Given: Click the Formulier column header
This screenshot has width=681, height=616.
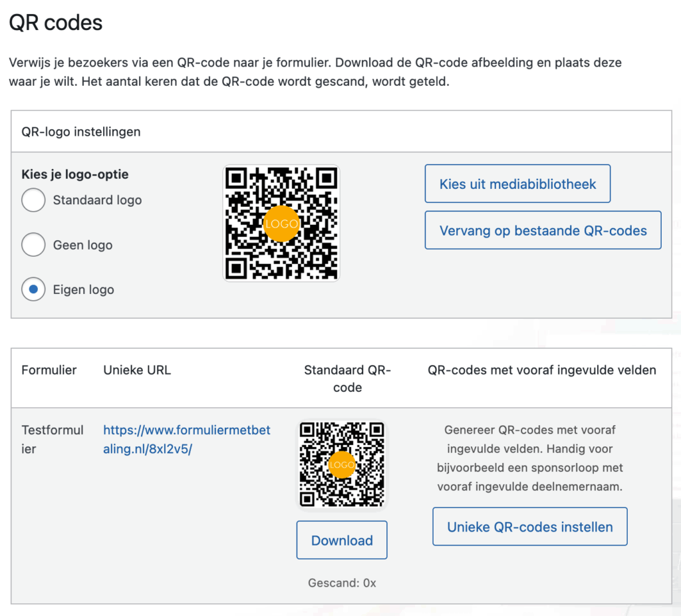Looking at the screenshot, I should [x=49, y=370].
